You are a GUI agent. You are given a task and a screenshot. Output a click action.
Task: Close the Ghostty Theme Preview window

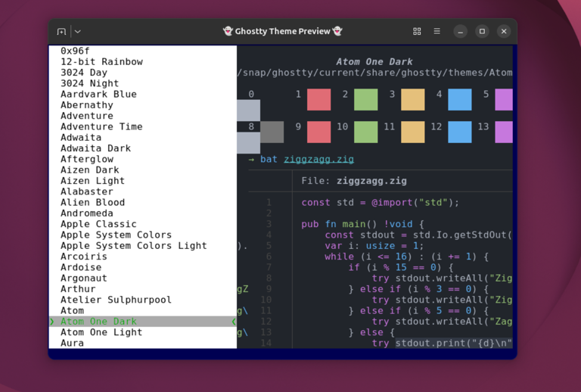click(504, 32)
